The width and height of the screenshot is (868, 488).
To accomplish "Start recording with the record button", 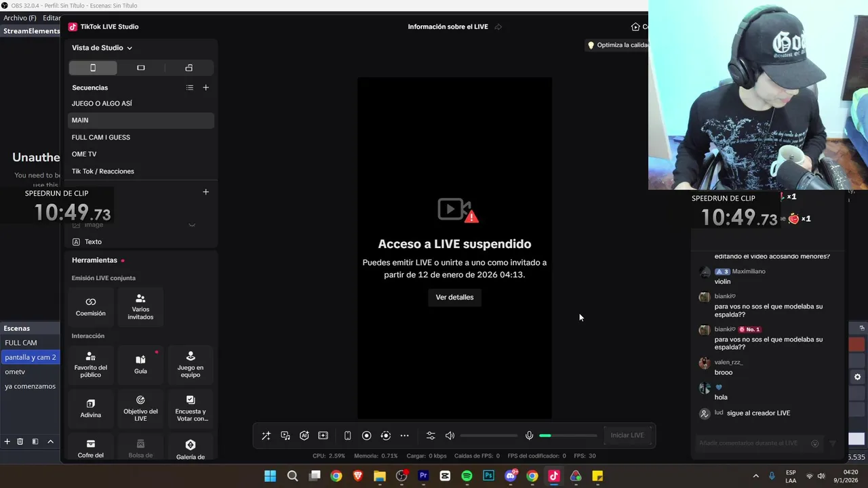I will pos(366,436).
